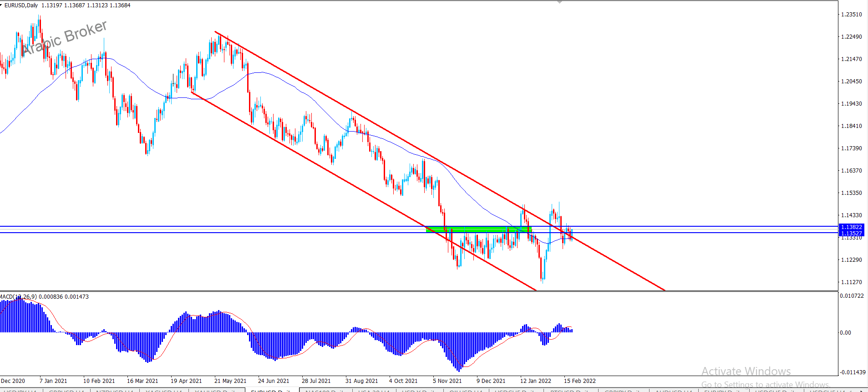The image size is (868, 392).
Task: Open the XAGUSD,H4 chart tab
Action: (x=164, y=391)
